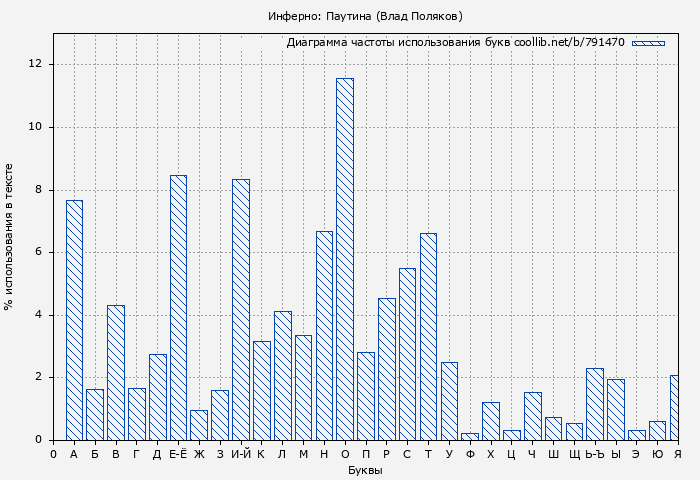Screen dimensions: 700x480
Task: Click the '% использования в тексте' axis label
Action: pos(10,237)
